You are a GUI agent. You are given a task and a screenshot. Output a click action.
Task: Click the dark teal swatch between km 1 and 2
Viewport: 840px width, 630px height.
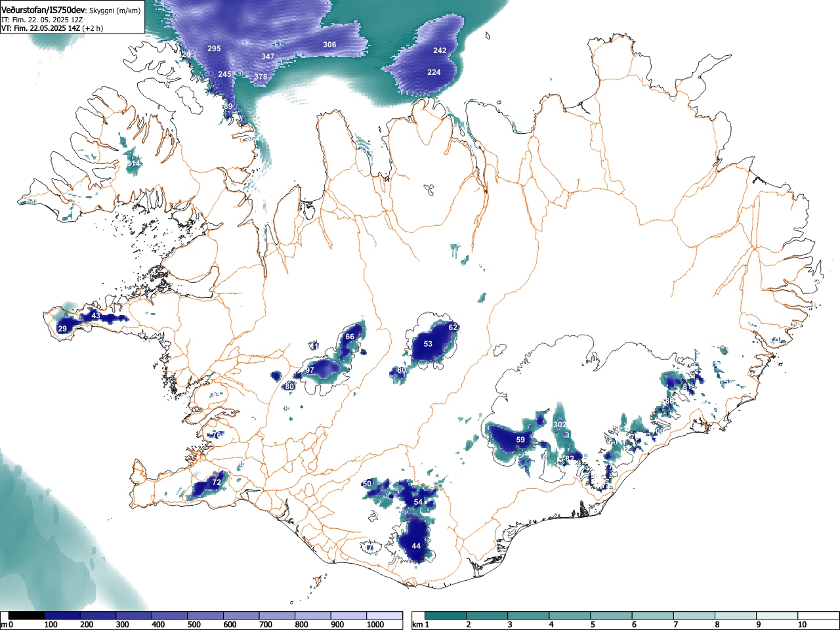(x=446, y=616)
